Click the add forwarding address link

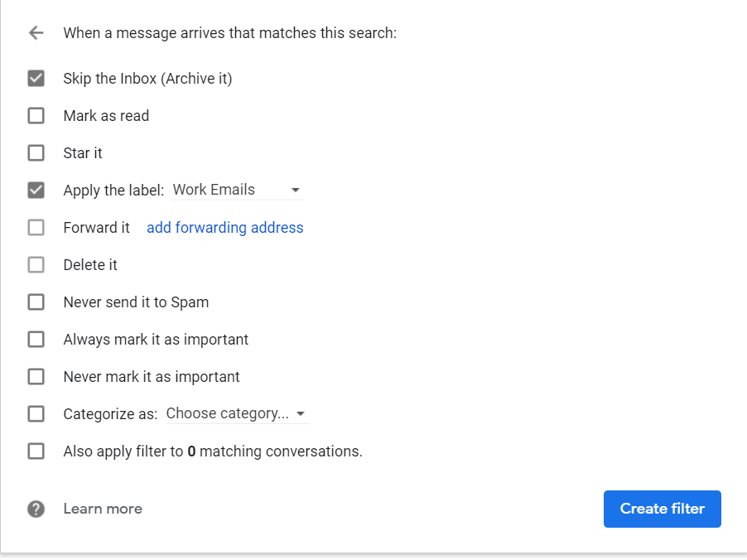point(224,228)
